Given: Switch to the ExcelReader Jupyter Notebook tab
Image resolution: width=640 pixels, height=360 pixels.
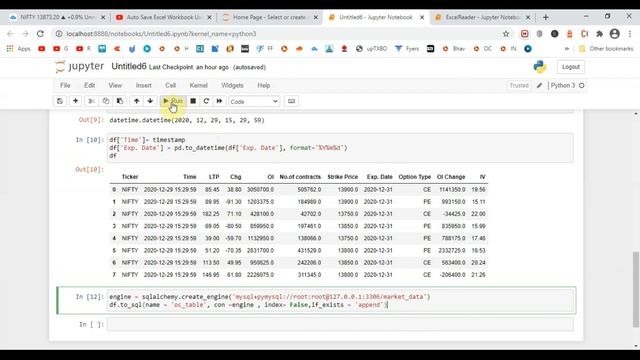Looking at the screenshot, I should tap(482, 18).
